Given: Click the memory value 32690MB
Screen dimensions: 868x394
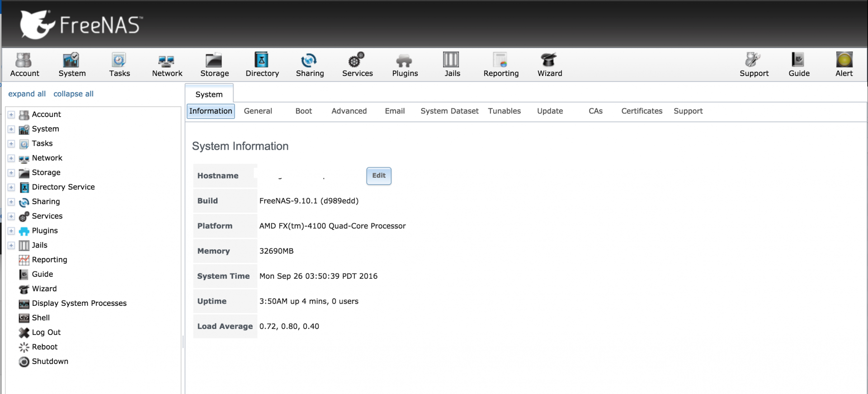Looking at the screenshot, I should [276, 251].
